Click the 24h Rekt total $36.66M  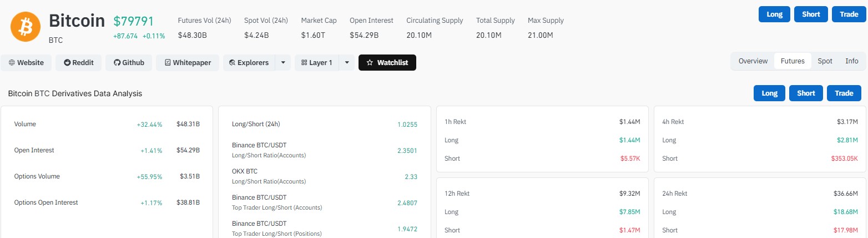tap(846, 194)
